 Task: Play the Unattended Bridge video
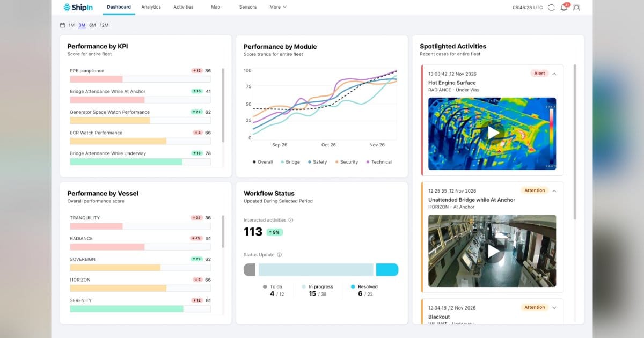[x=492, y=251]
